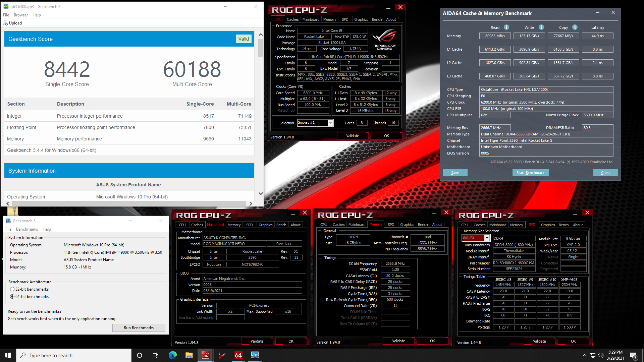Switch to Bench tab in top CPU-Z
The image size is (644, 362).
click(377, 19)
